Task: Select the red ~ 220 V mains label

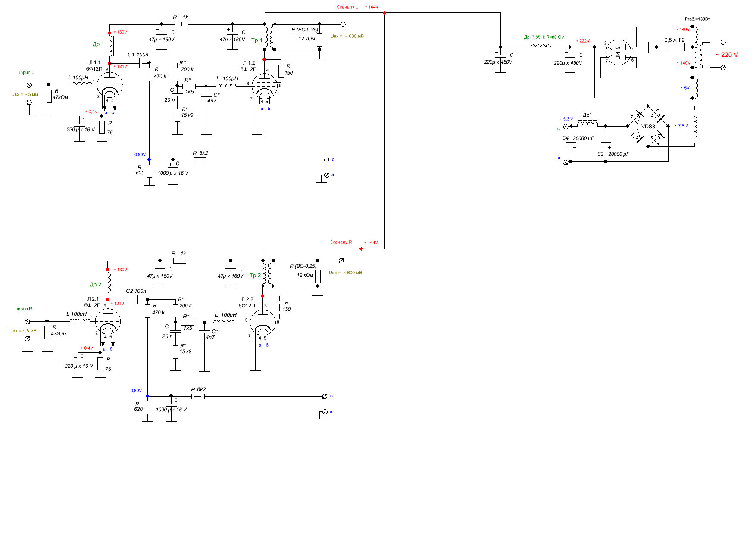Action: tap(727, 55)
